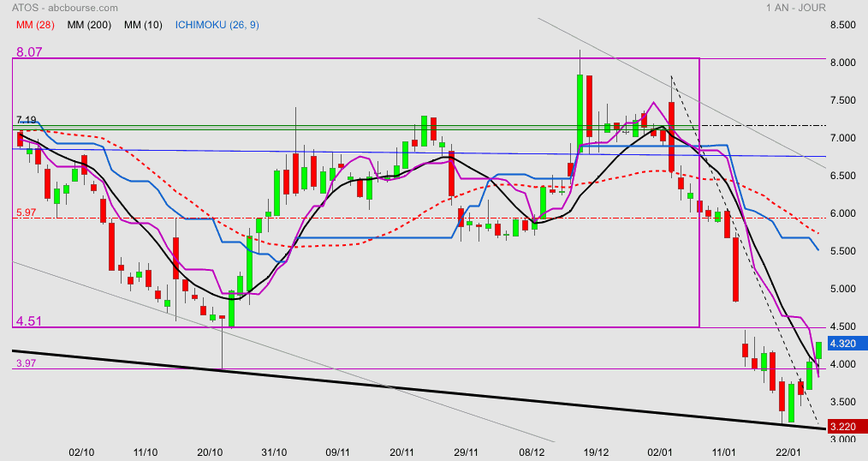Click the ATOS - abcbourse.com title

point(65,8)
